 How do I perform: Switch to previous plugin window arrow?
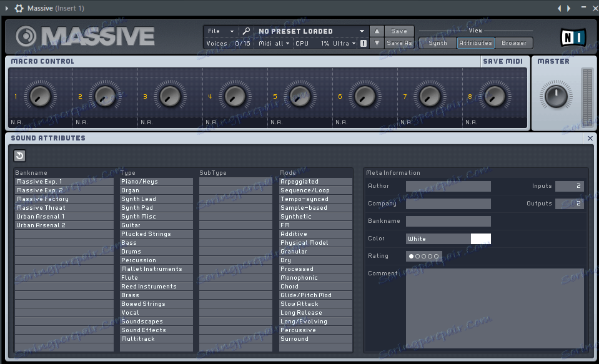[559, 8]
